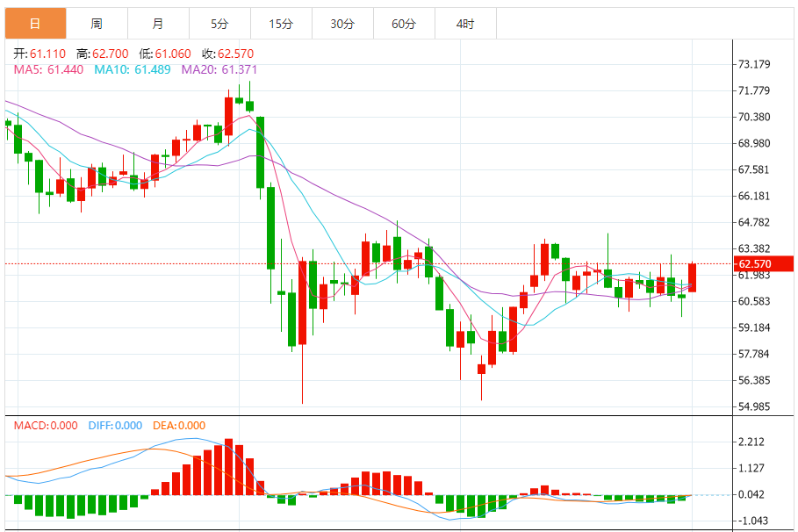This screenshot has width=798, height=532.
Task: Click the 低:61.060 low price value
Action: [165, 54]
